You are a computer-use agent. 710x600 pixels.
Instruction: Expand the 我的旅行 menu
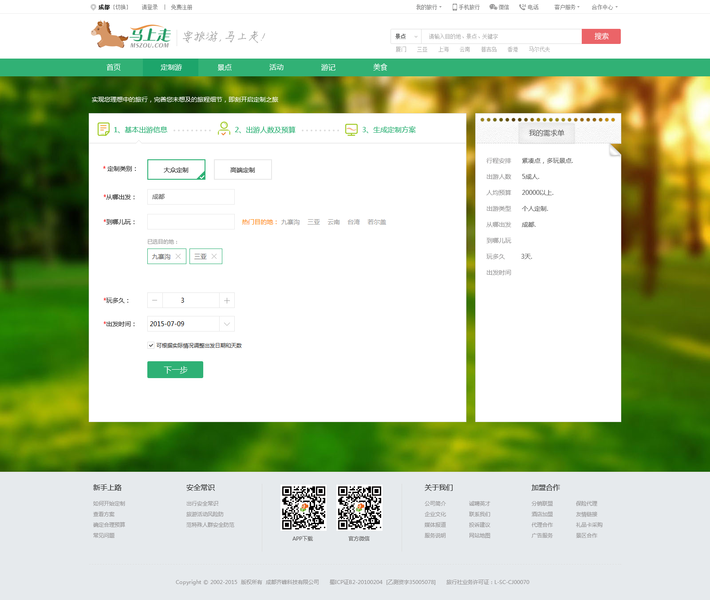tap(429, 7)
